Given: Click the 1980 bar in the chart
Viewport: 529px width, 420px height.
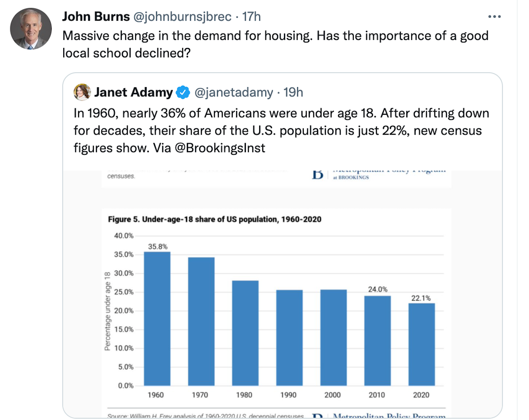Looking at the screenshot, I should point(245,333).
